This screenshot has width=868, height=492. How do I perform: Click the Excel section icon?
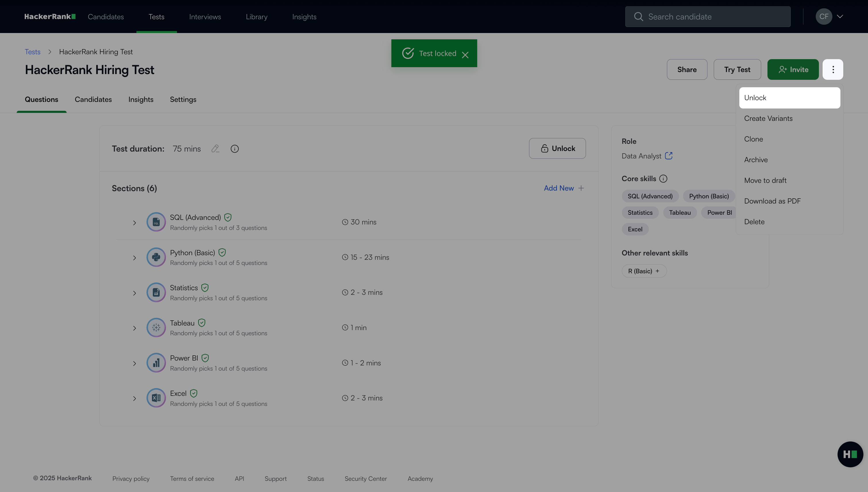pyautogui.click(x=156, y=398)
